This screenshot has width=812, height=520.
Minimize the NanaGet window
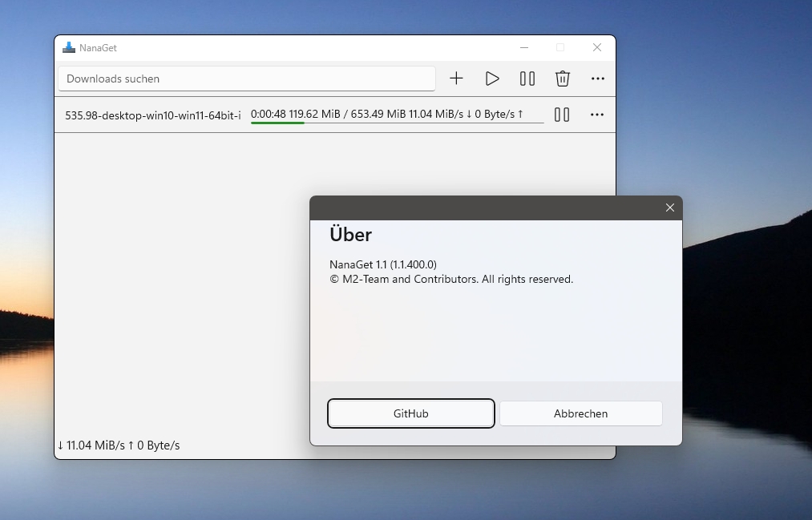pos(524,47)
